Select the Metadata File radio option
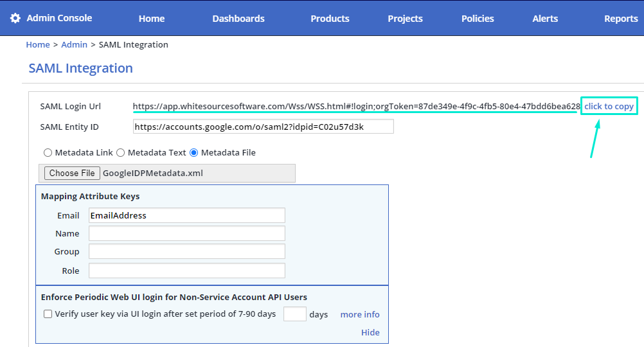The width and height of the screenshot is (644, 347). pos(194,153)
